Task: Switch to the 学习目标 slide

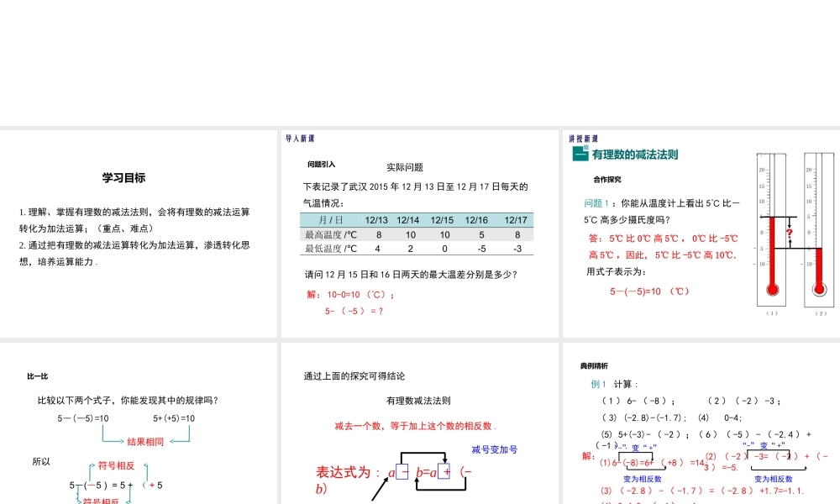Action: pyautogui.click(x=124, y=178)
